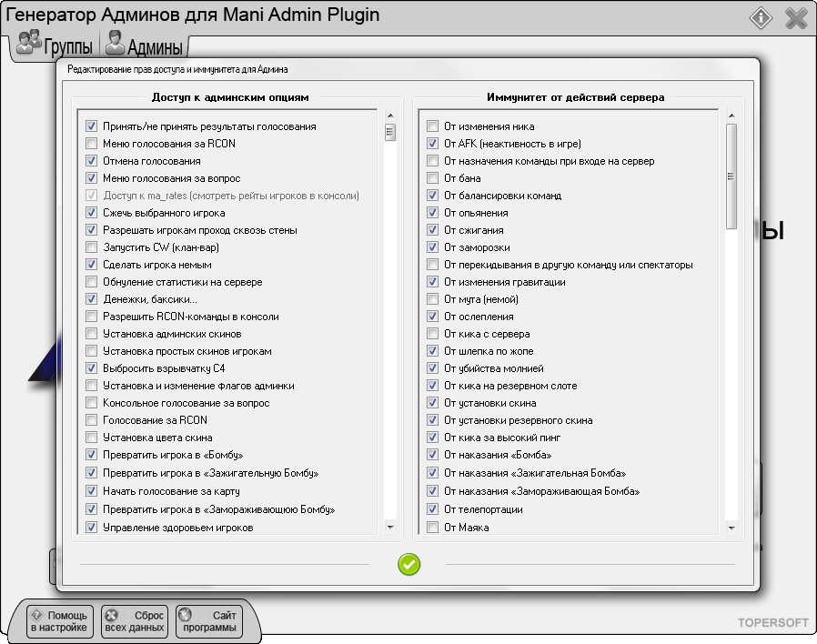
Task: Toggle Меню голосования за вопрос
Action: pos(91,178)
